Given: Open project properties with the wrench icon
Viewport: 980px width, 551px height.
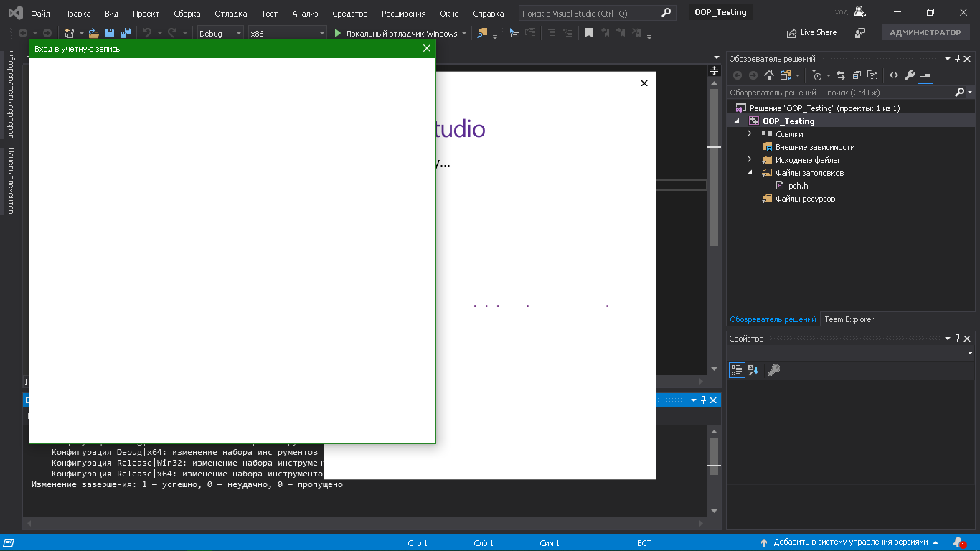Looking at the screenshot, I should pyautogui.click(x=910, y=75).
